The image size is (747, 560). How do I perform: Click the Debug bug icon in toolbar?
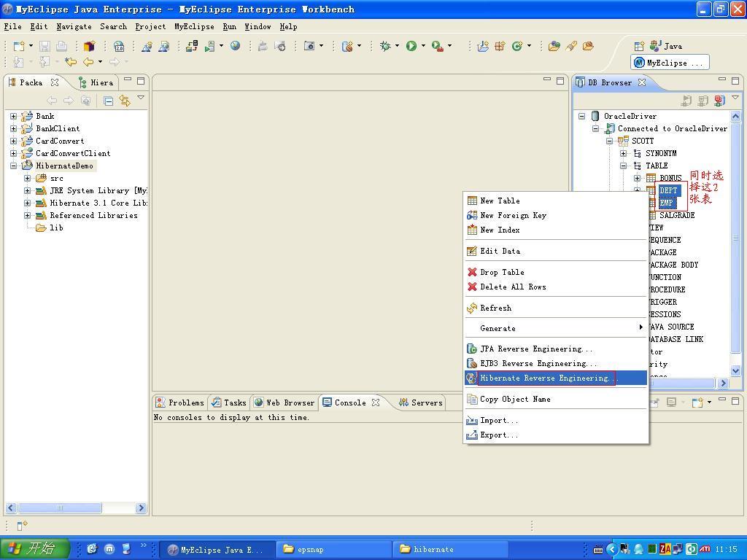(x=385, y=46)
